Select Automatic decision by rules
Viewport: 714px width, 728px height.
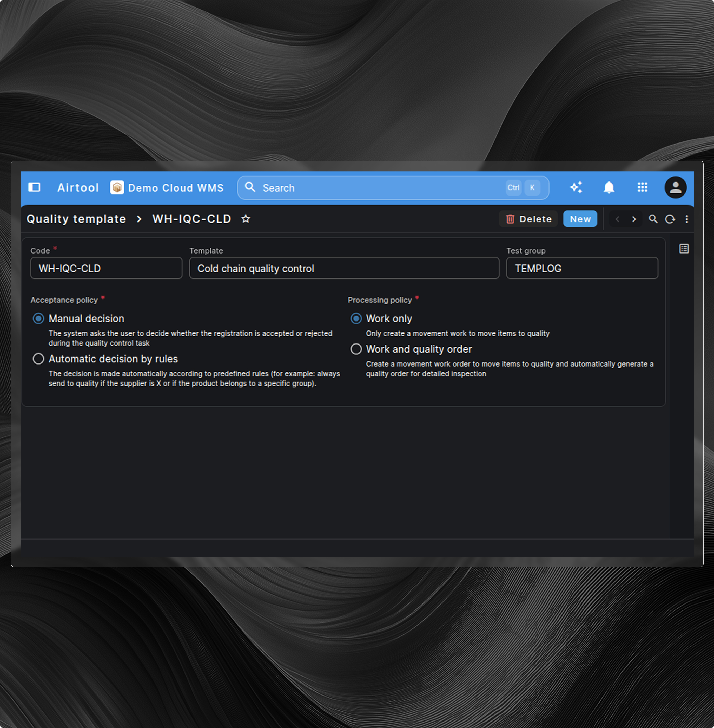(38, 359)
